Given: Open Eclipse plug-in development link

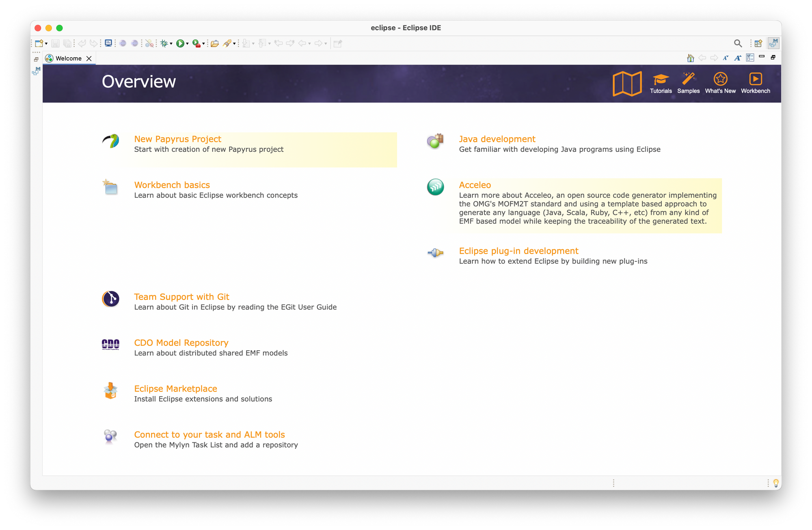Looking at the screenshot, I should point(518,251).
